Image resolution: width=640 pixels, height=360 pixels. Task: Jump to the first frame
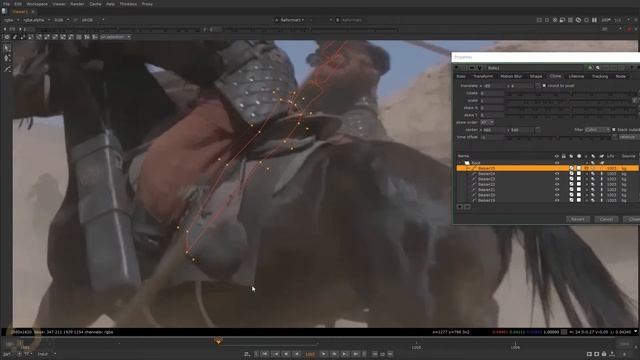click(x=265, y=354)
